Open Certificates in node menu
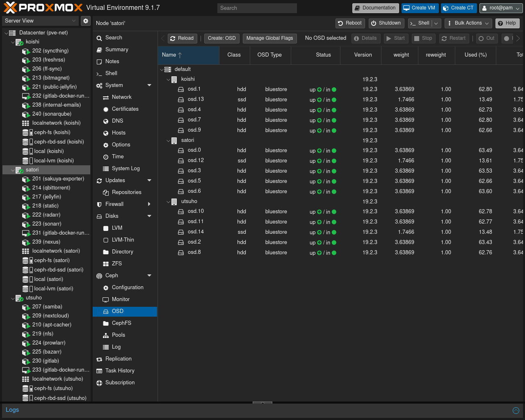525x420 pixels. [x=125, y=109]
